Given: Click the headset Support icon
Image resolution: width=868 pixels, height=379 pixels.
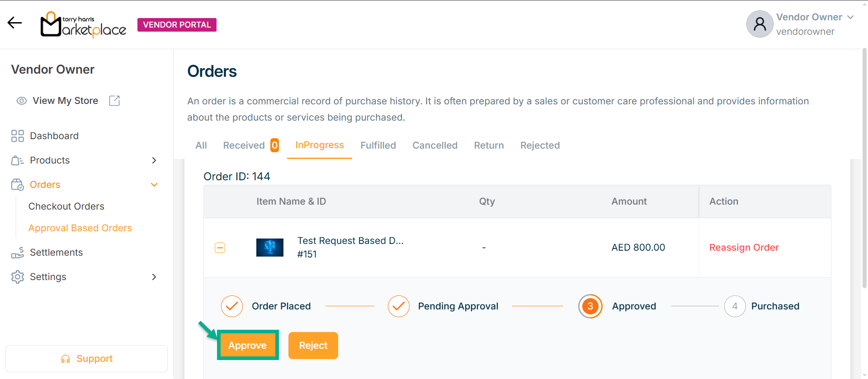Looking at the screenshot, I should click(x=66, y=359).
